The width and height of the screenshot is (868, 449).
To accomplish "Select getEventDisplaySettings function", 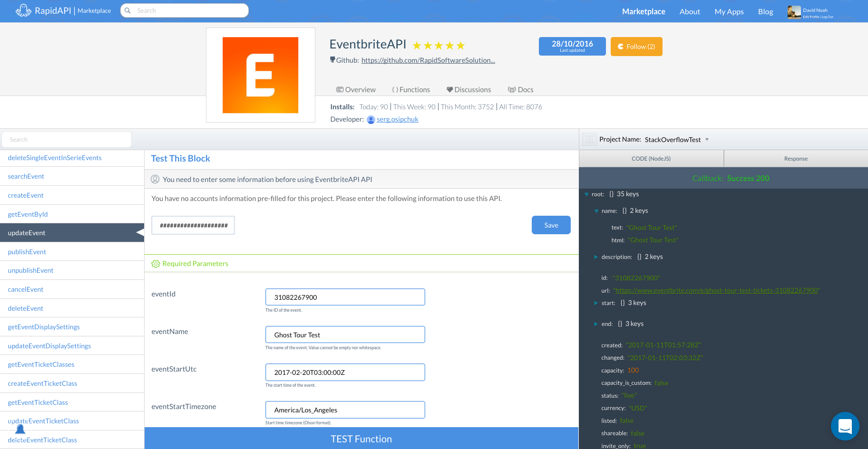I will pyautogui.click(x=72, y=327).
